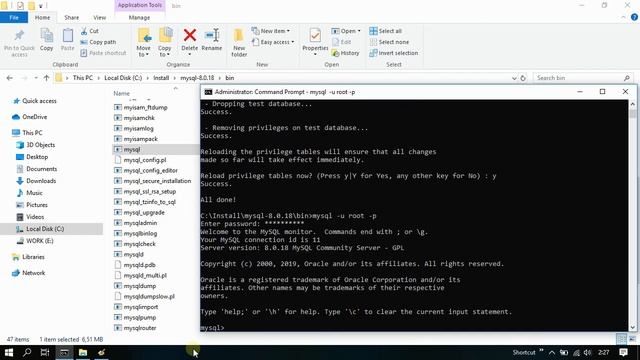This screenshot has height=360, width=640.
Task: Refresh the bin folder view
Action: click(x=523, y=78)
